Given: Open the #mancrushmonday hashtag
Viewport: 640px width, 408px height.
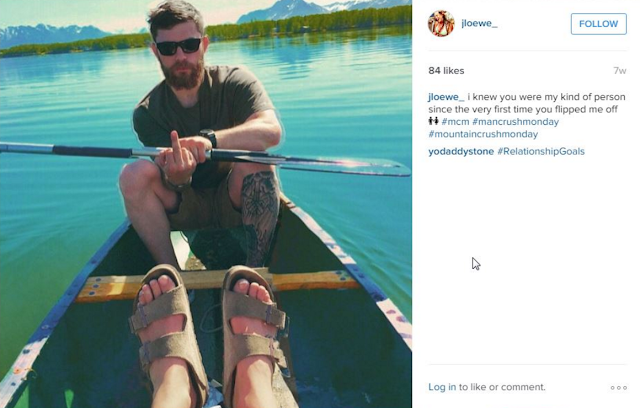Looking at the screenshot, I should [516, 122].
